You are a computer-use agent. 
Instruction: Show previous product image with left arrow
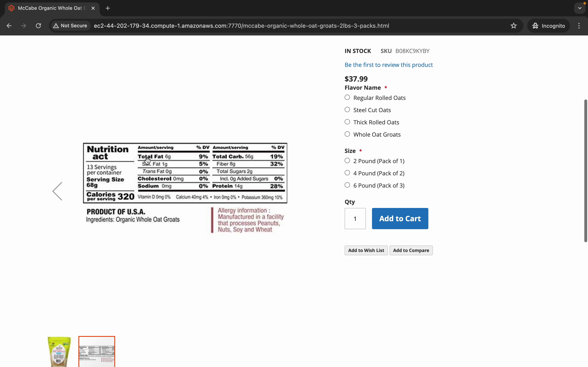[58, 191]
